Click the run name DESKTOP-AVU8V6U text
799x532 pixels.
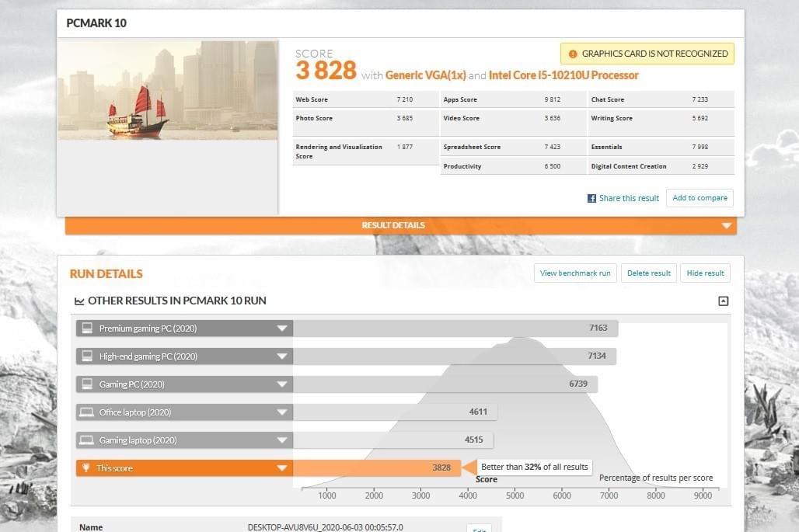coord(325,527)
